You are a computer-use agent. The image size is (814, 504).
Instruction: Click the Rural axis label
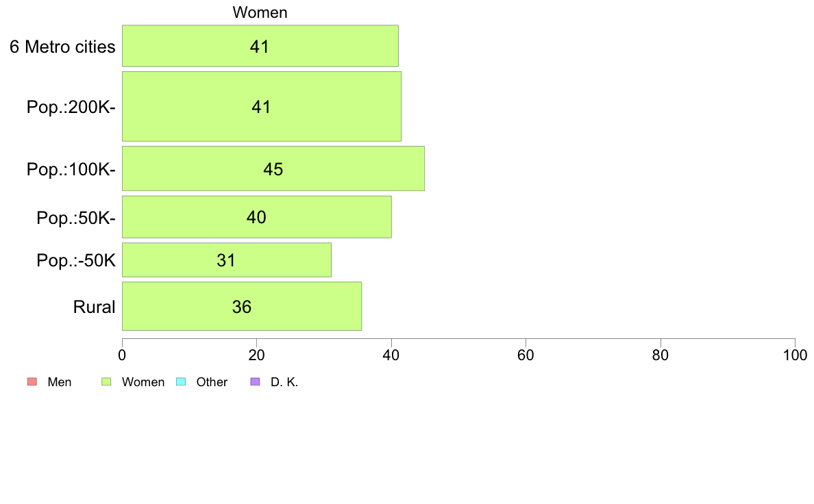tap(94, 307)
